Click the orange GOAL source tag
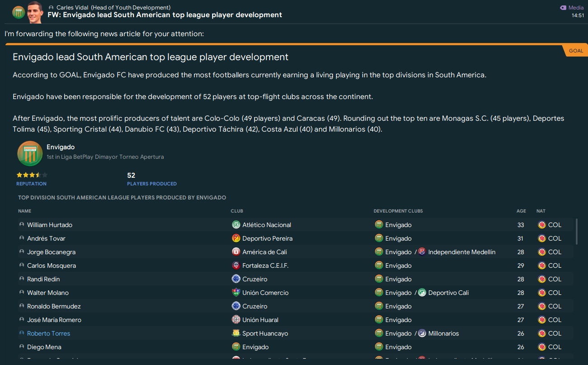The width and height of the screenshot is (588, 365). point(576,51)
